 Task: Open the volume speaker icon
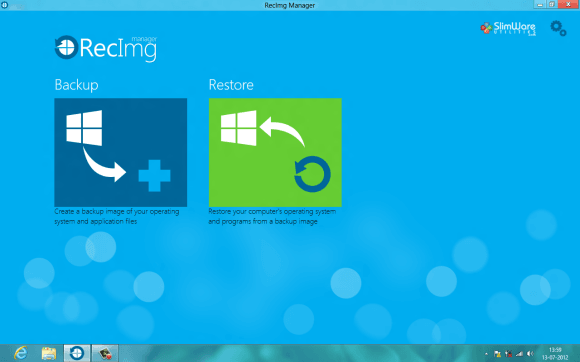pyautogui.click(x=530, y=354)
